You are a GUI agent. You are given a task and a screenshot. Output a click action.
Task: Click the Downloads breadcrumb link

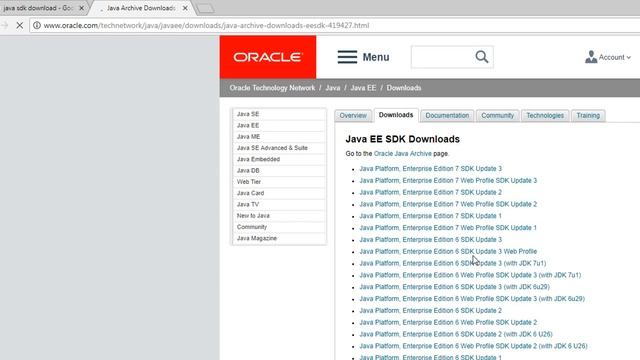click(404, 88)
